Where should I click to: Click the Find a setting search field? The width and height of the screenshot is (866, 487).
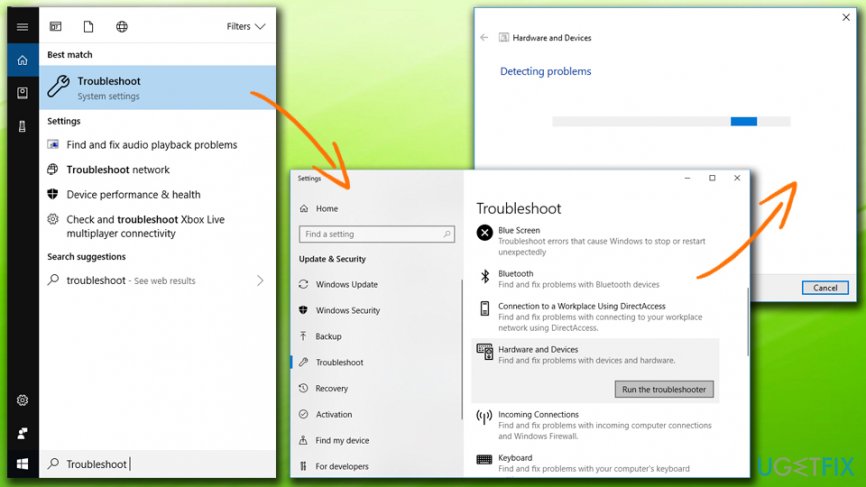377,234
